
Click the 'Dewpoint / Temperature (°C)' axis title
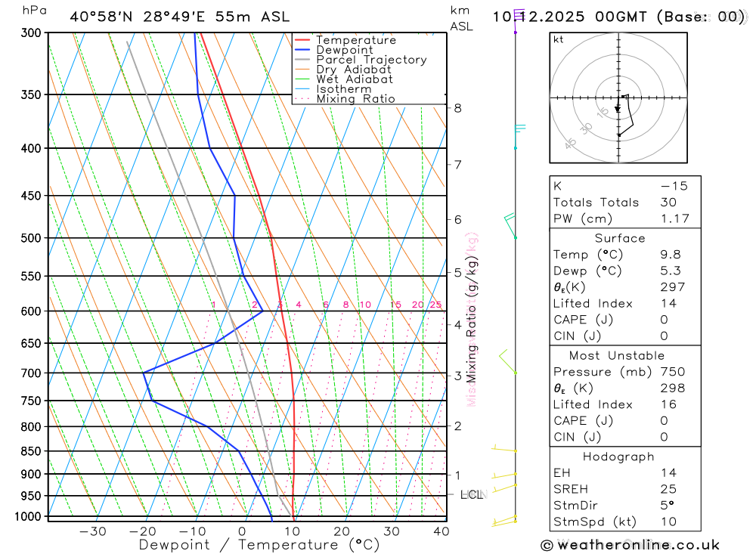(259, 545)
